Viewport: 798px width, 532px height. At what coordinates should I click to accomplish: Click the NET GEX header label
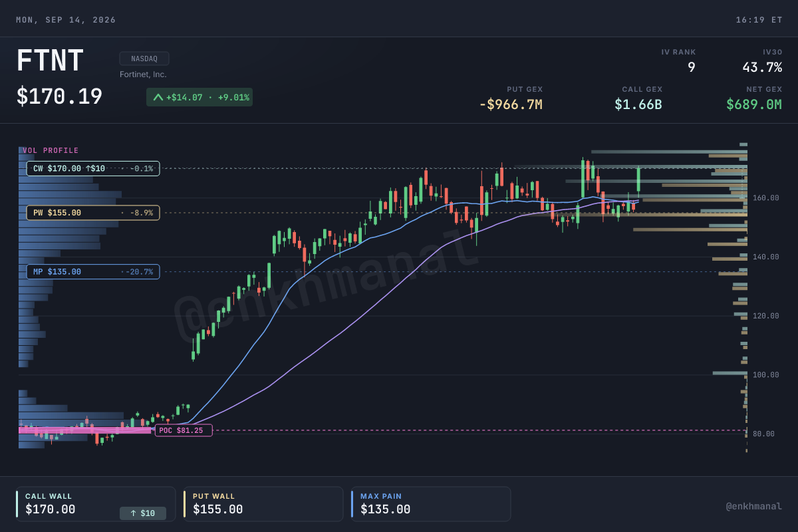coord(764,89)
